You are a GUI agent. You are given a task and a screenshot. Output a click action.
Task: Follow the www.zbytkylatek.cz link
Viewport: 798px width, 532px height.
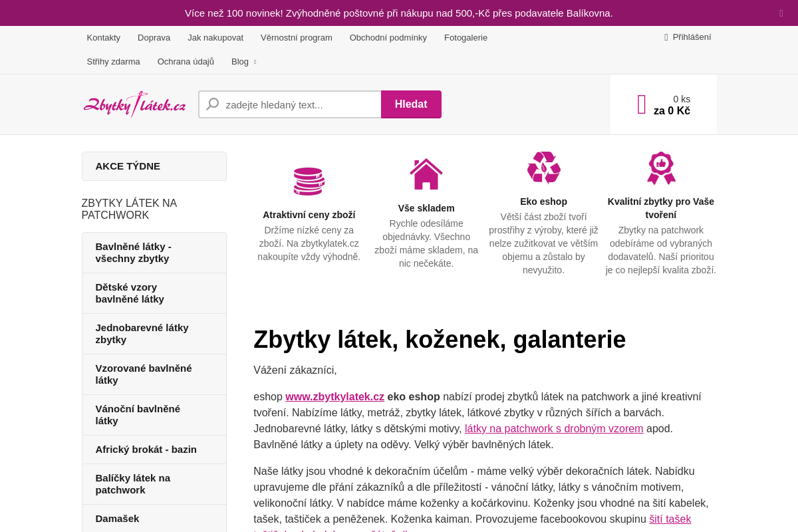[335, 396]
